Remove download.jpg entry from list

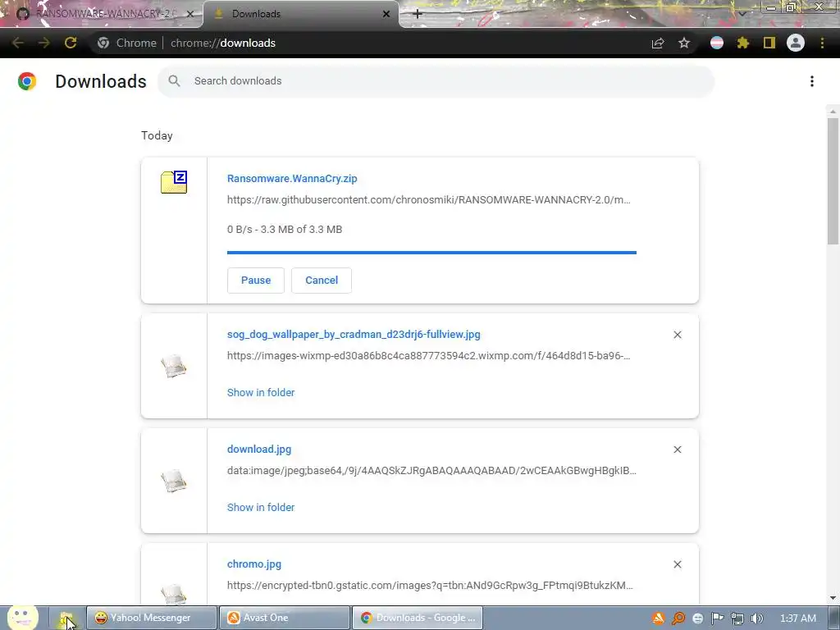tap(678, 450)
